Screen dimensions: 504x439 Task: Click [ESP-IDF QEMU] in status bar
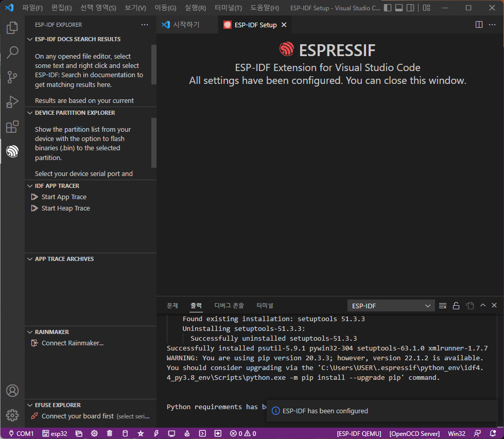359,433
